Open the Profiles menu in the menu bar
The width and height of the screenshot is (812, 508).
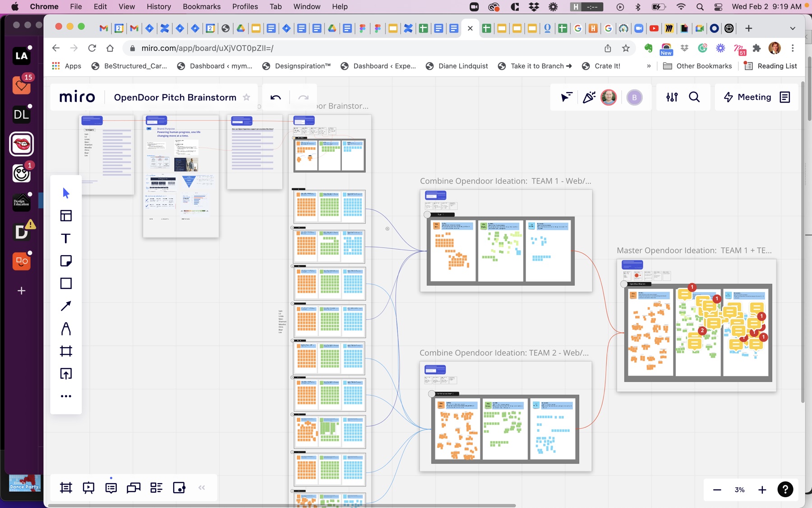[245, 6]
